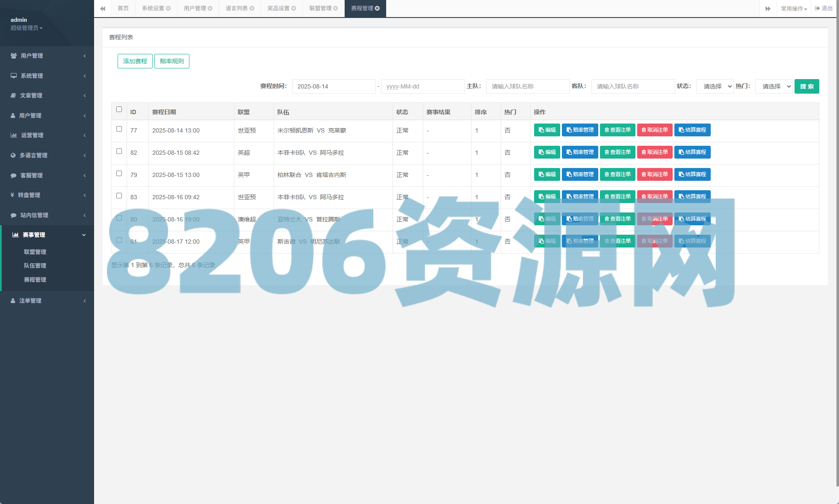Image resolution: width=839 pixels, height=504 pixels.
Task: Click the 注单管理 person icon
Action: pyautogui.click(x=13, y=301)
